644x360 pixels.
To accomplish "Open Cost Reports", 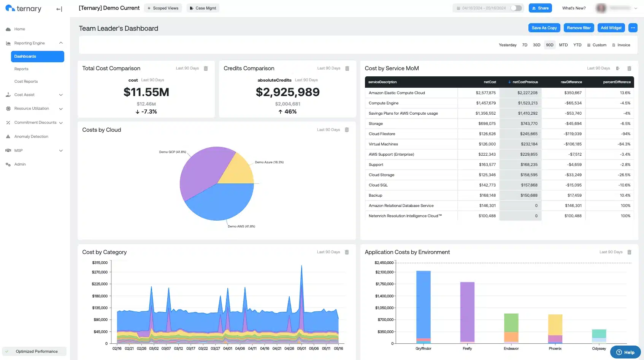I will 26,82.
